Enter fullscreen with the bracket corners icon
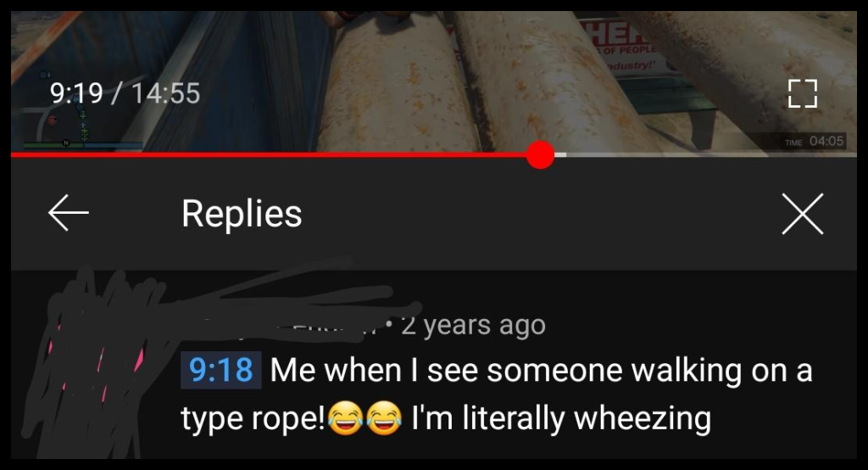 802,93
